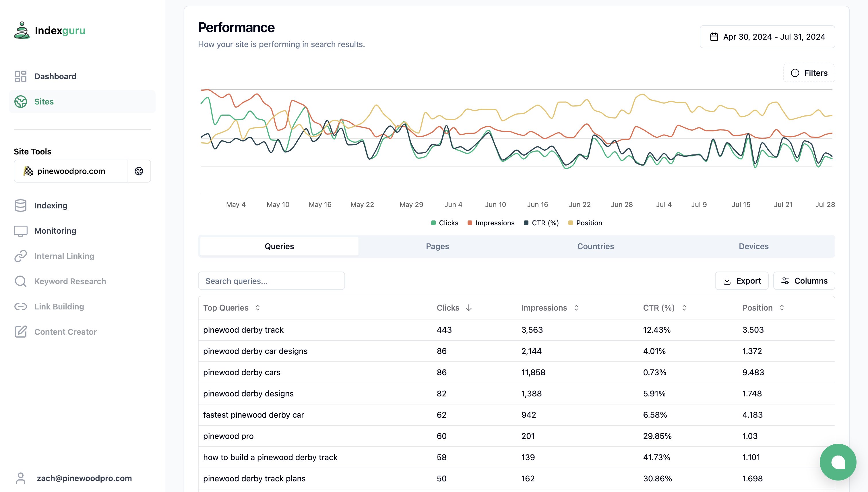Toggle the Impressions series in chart legend
The image size is (868, 492).
[491, 223]
